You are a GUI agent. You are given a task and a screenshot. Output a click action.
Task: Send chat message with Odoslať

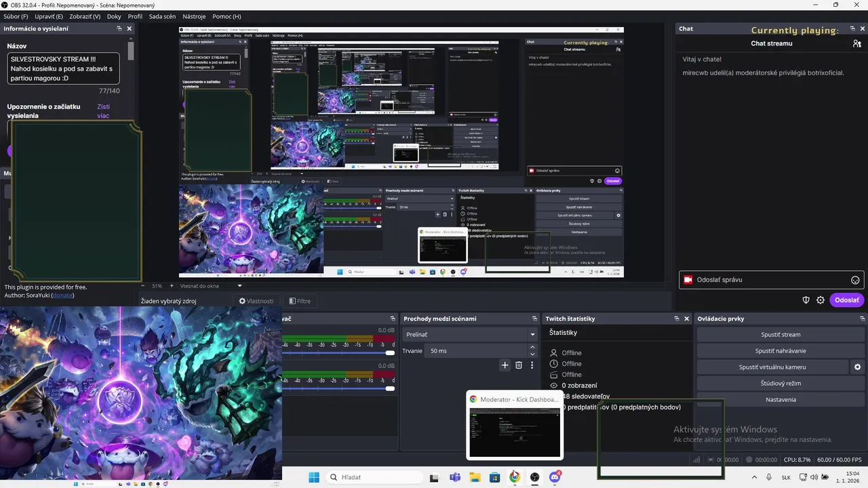coord(847,300)
